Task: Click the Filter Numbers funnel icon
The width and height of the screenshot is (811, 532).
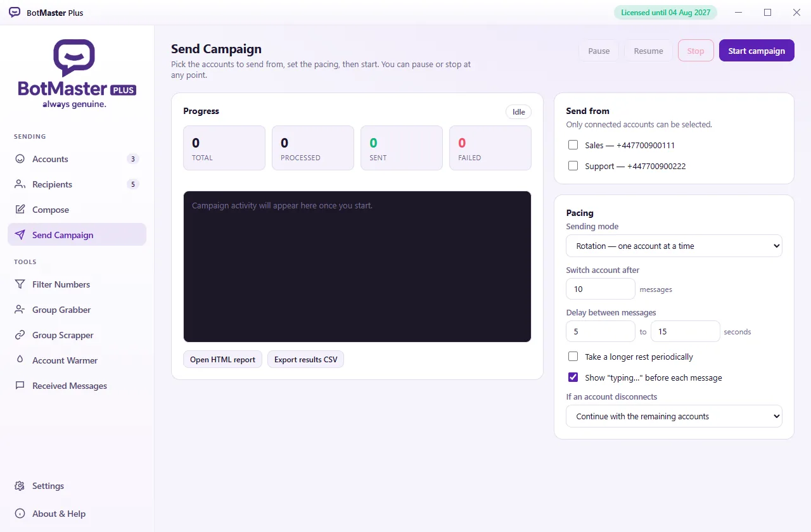Action: click(20, 284)
